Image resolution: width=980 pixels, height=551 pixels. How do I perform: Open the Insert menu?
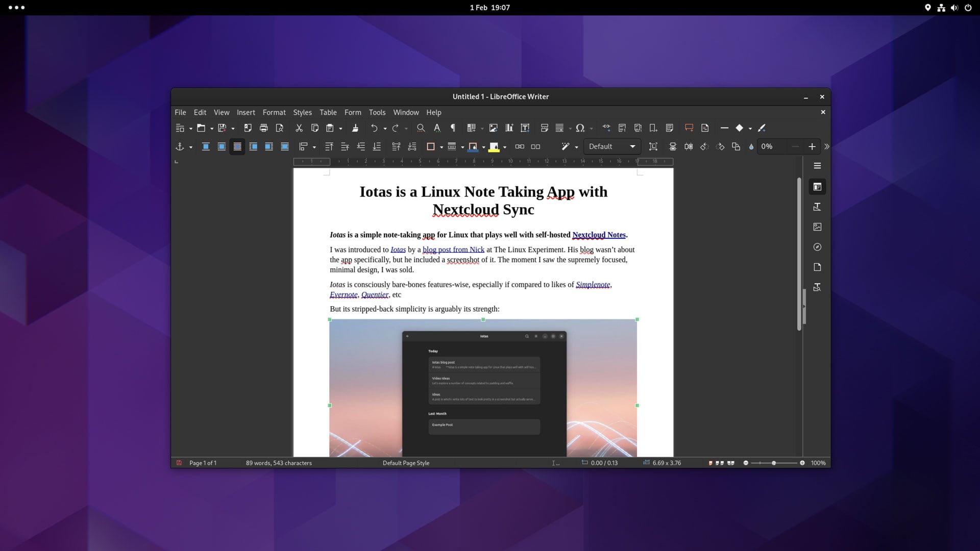(x=246, y=112)
